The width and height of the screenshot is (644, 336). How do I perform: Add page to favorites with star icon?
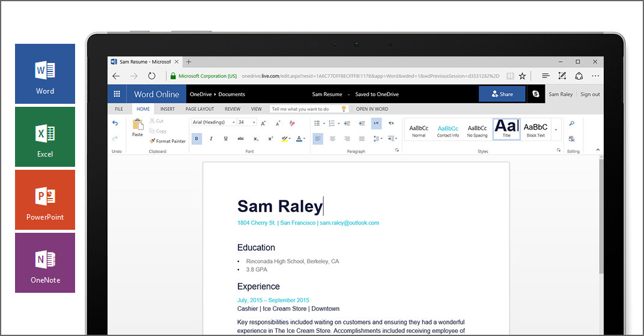522,76
